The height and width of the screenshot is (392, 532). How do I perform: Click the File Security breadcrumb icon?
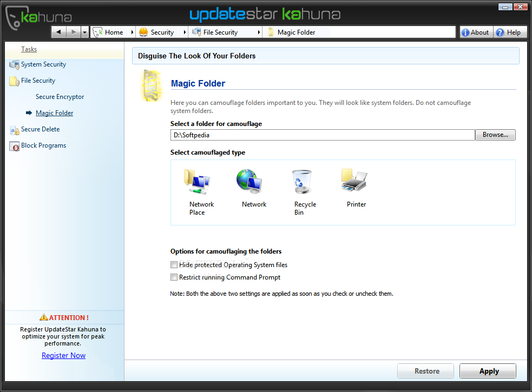196,32
